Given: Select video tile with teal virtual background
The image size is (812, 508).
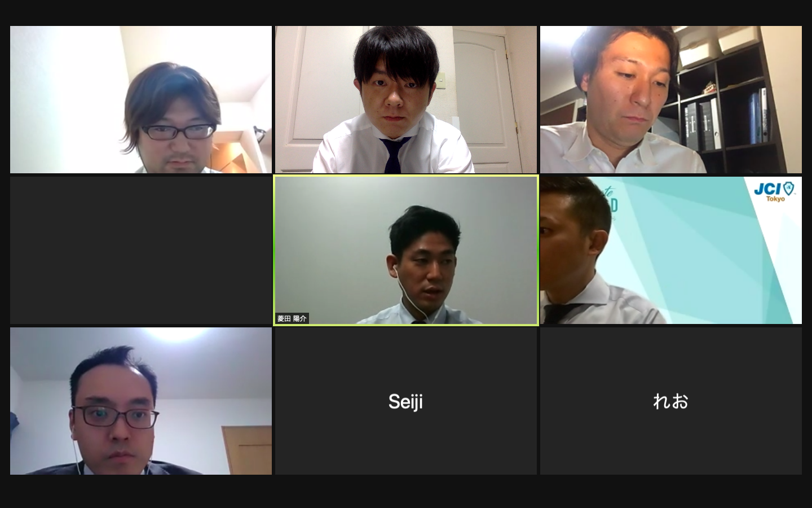Looking at the screenshot, I should (671, 251).
